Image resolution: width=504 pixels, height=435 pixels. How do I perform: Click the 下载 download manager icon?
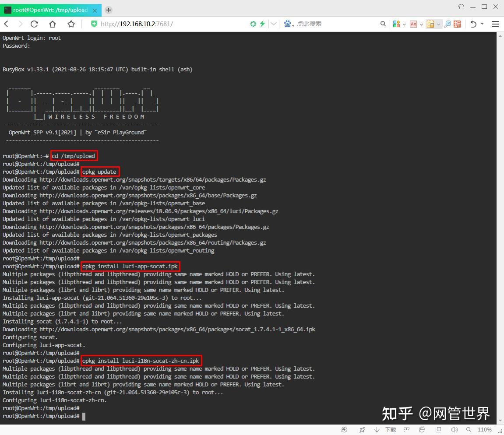391,430
